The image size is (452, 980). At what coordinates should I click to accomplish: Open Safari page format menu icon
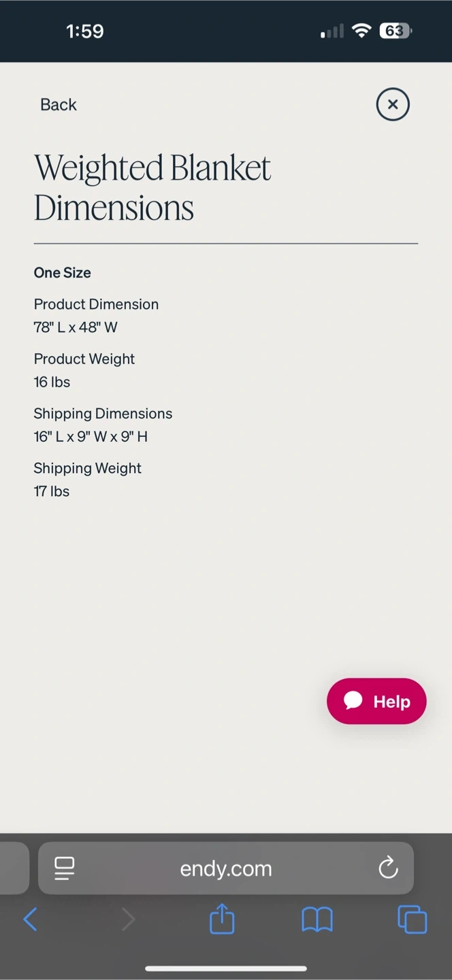65,868
